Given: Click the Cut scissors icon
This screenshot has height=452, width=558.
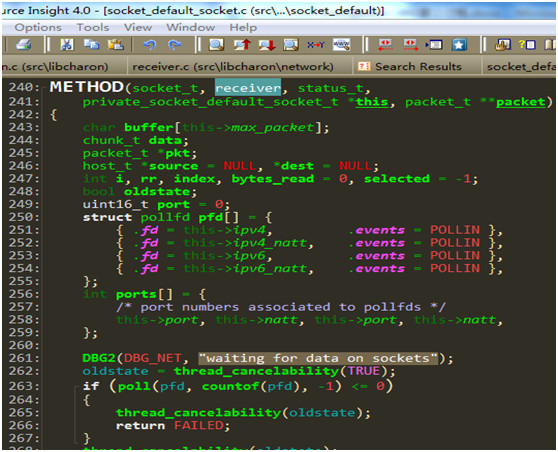Looking at the screenshot, I should [67, 45].
